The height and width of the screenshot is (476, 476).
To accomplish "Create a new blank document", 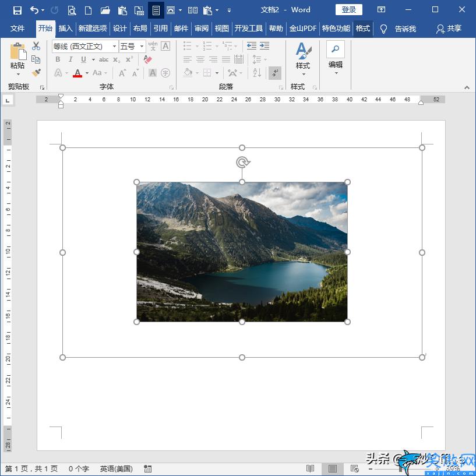I will tap(88, 10).
